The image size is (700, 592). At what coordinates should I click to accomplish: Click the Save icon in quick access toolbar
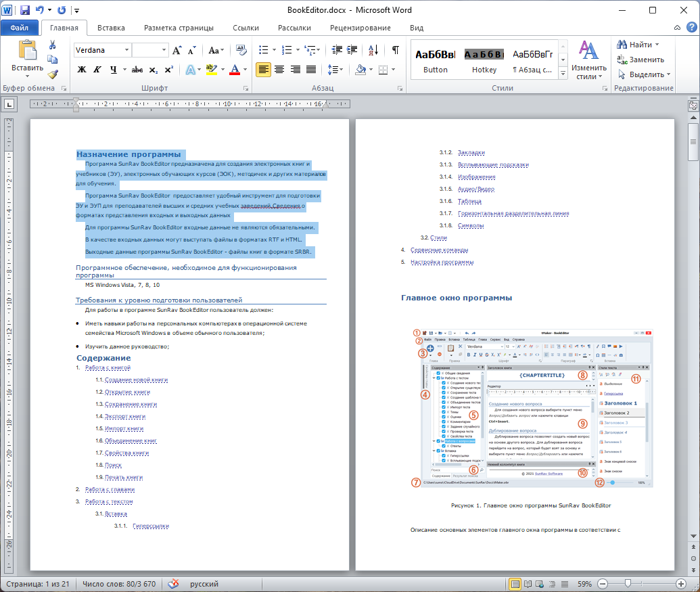pyautogui.click(x=25, y=10)
